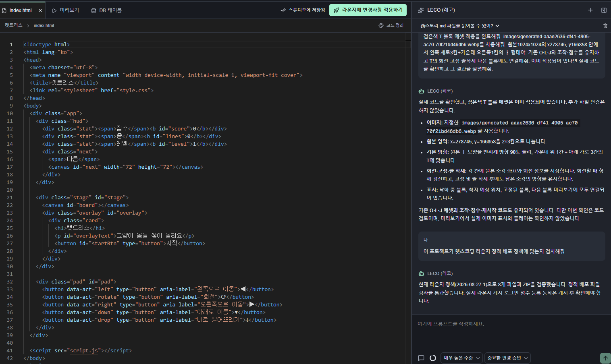Open the 캣트리스 breadcrumb folder
This screenshot has width=611, height=364.
click(14, 25)
